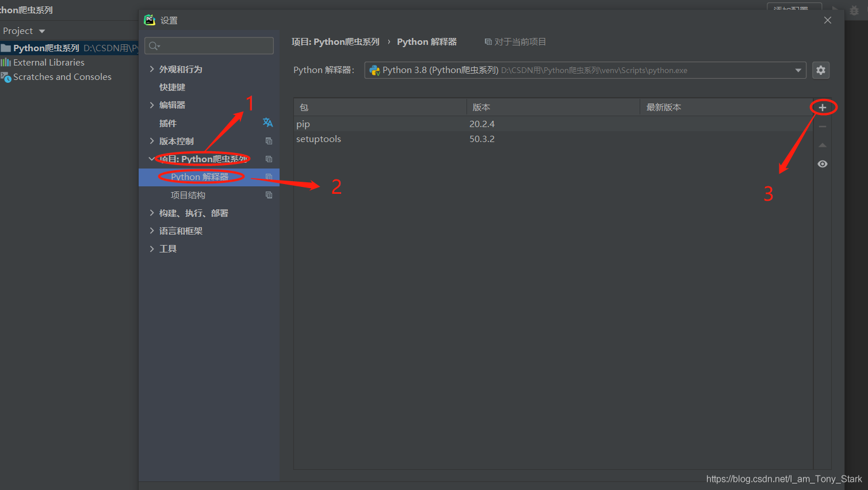
Task: Open the Project view dropdown
Action: coord(24,30)
